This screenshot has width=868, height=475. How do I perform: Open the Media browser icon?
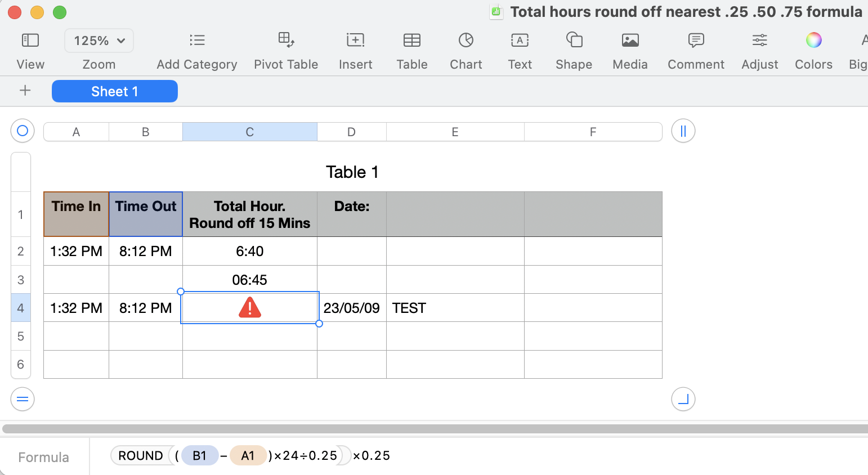pos(630,48)
